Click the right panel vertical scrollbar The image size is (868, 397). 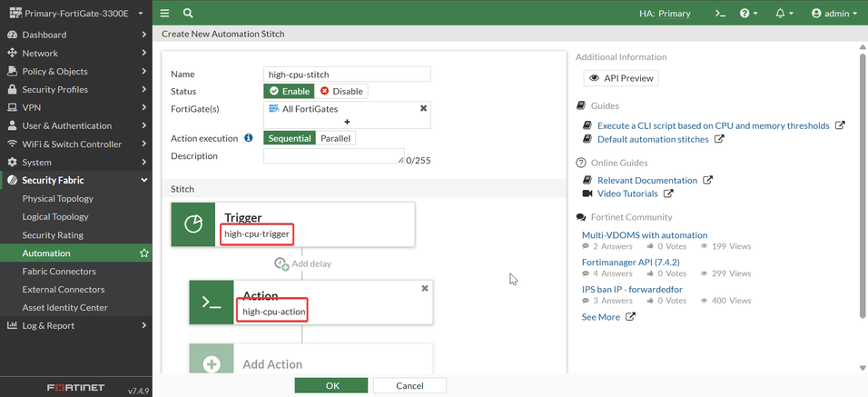click(863, 185)
